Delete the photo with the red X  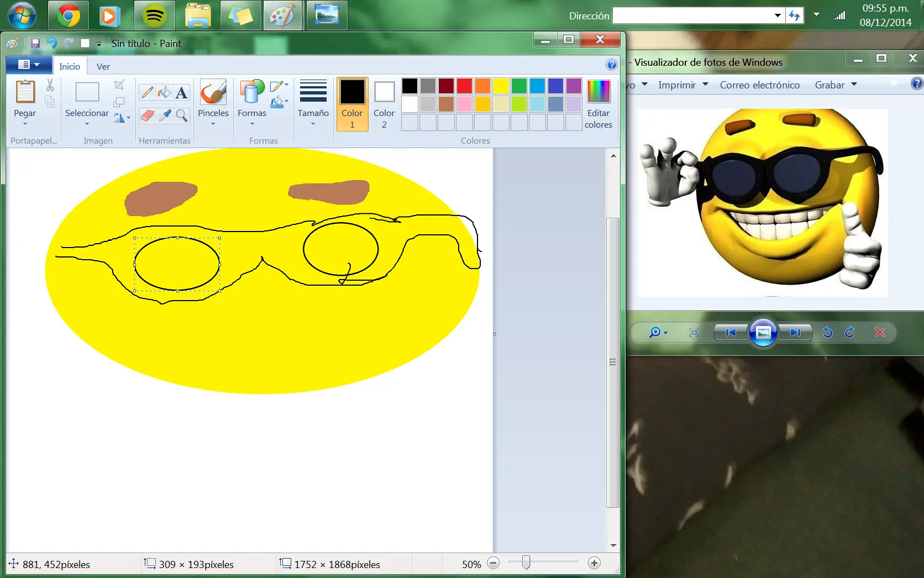[x=880, y=332]
